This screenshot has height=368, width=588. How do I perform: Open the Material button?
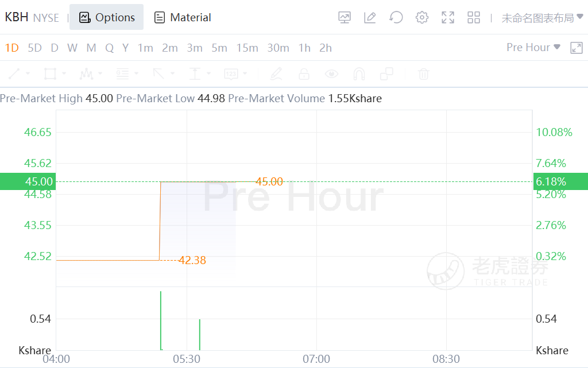coord(183,18)
